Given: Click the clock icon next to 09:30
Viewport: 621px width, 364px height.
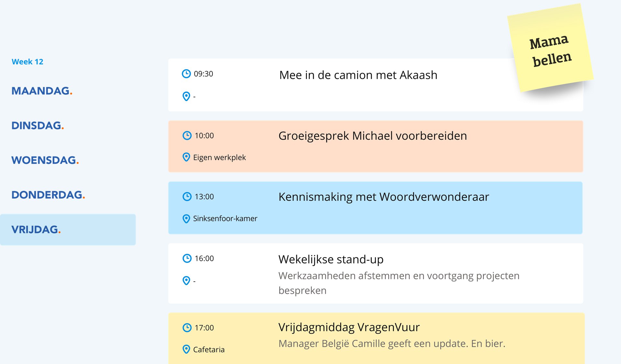Looking at the screenshot, I should pyautogui.click(x=186, y=74).
